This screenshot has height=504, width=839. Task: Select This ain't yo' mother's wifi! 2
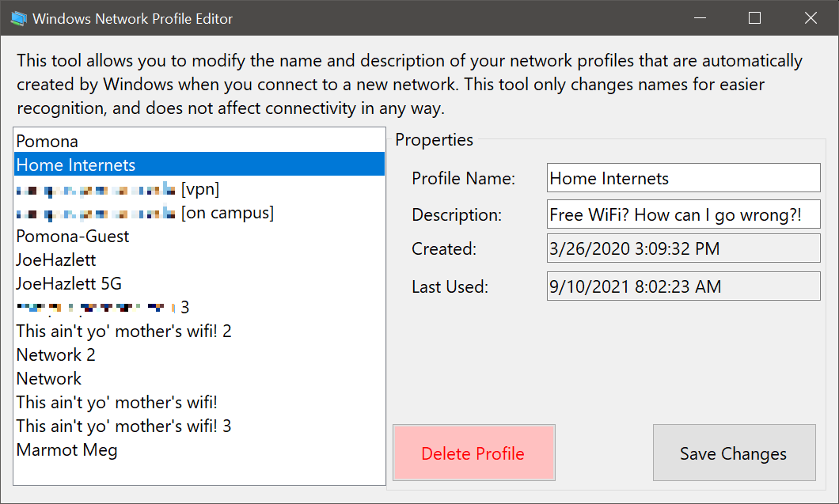(x=124, y=332)
